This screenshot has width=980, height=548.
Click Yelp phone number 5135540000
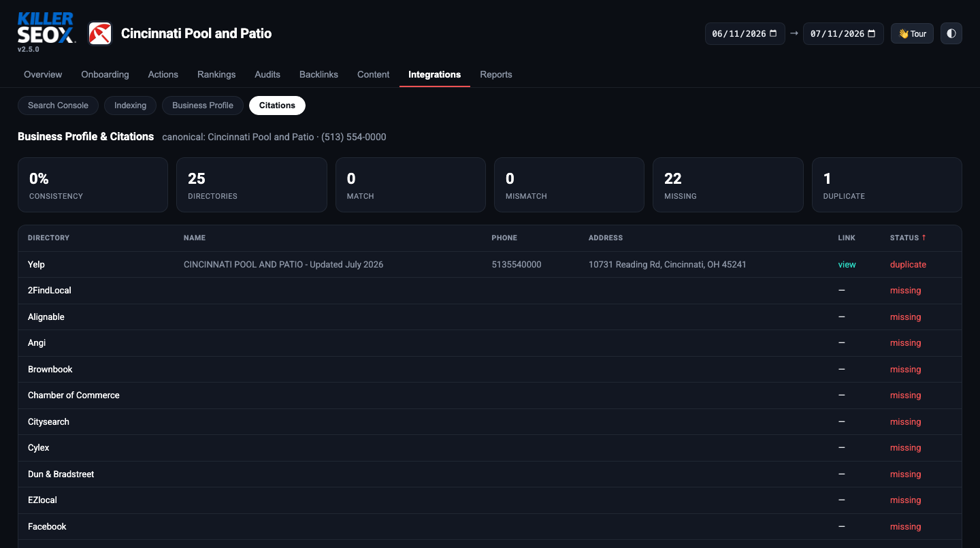pyautogui.click(x=517, y=264)
